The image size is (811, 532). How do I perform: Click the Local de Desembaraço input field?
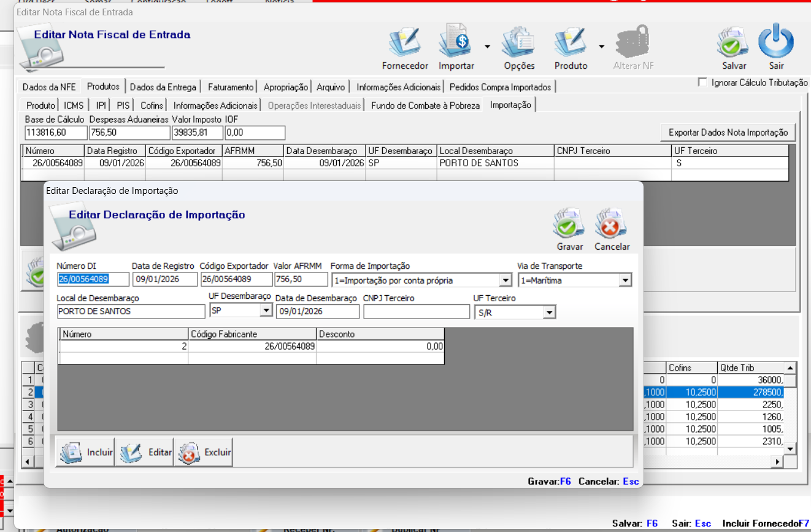click(131, 311)
